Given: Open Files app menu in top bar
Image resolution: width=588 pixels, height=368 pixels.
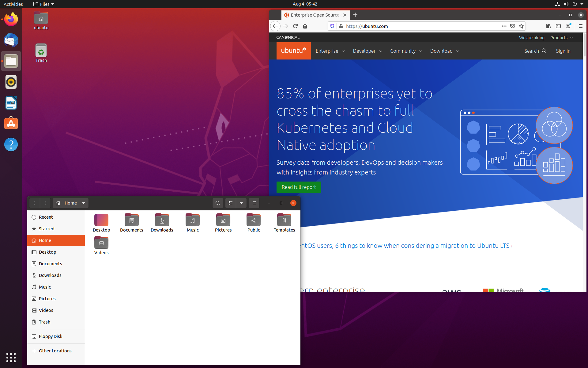Looking at the screenshot, I should tap(44, 4).
